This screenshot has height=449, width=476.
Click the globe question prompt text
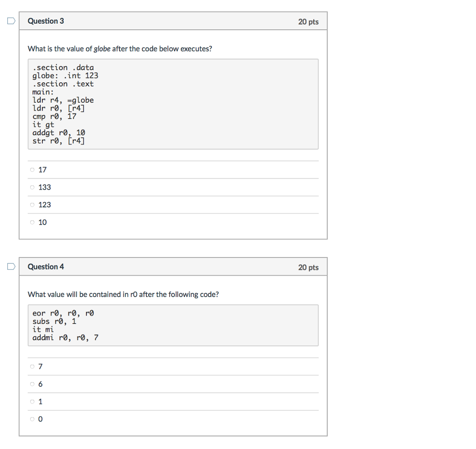pos(120,49)
